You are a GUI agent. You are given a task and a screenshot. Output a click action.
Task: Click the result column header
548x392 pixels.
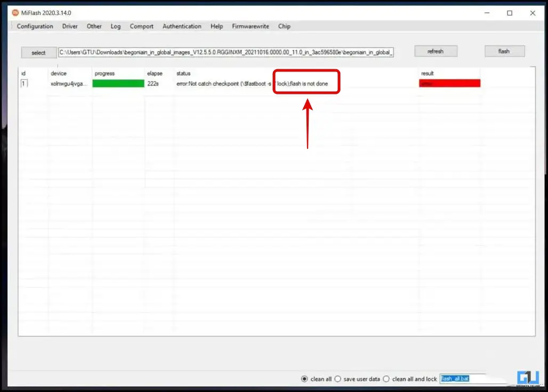(427, 74)
